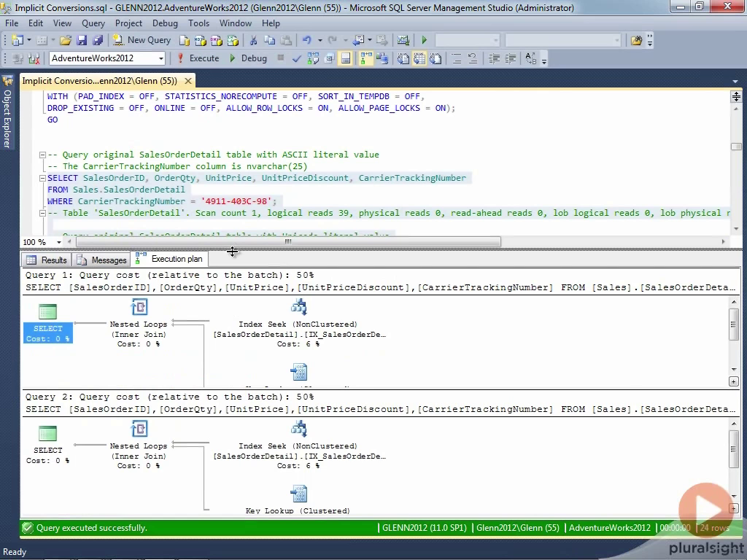Click the Undo arrow icon
This screenshot has width=747, height=560.
point(307,41)
